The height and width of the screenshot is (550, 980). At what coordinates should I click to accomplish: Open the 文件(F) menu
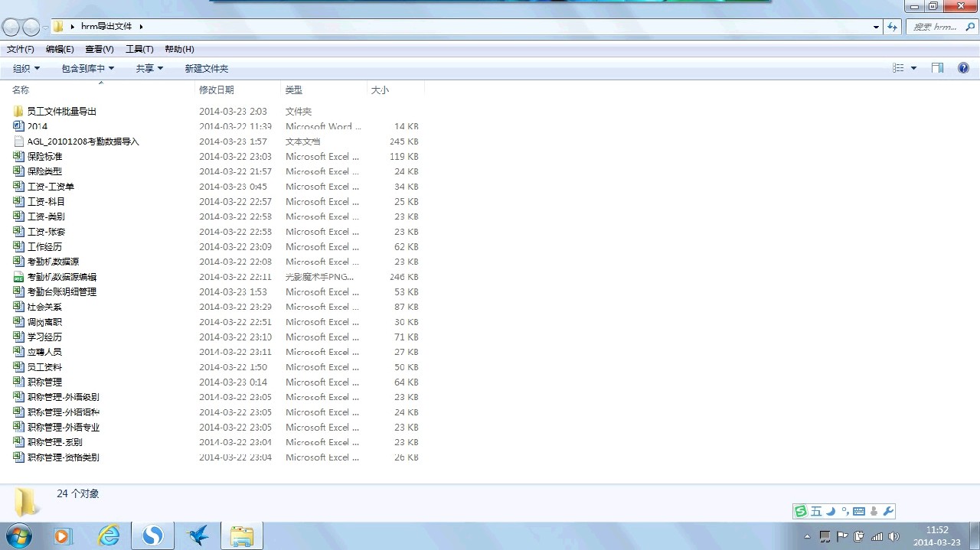(20, 49)
